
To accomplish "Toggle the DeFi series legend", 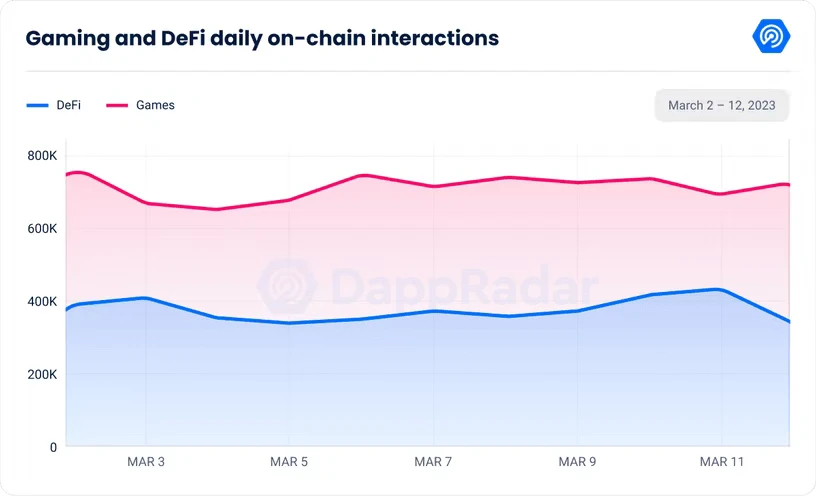I will (x=54, y=105).
